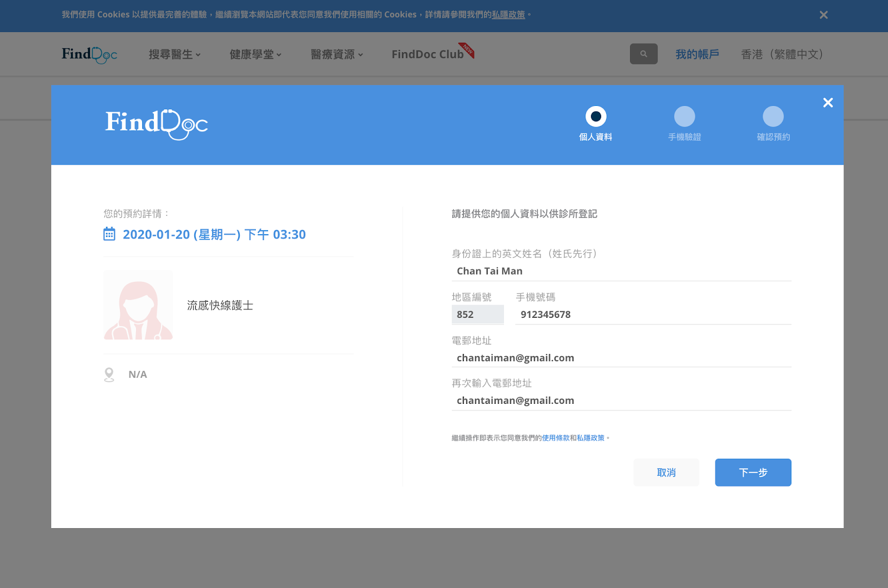Click the area code field 852

478,315
